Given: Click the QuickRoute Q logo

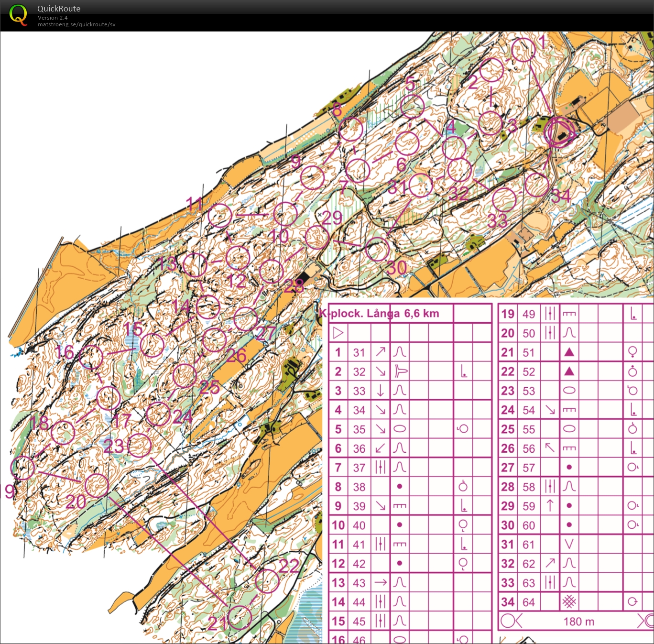Looking at the screenshot, I should (x=18, y=15).
